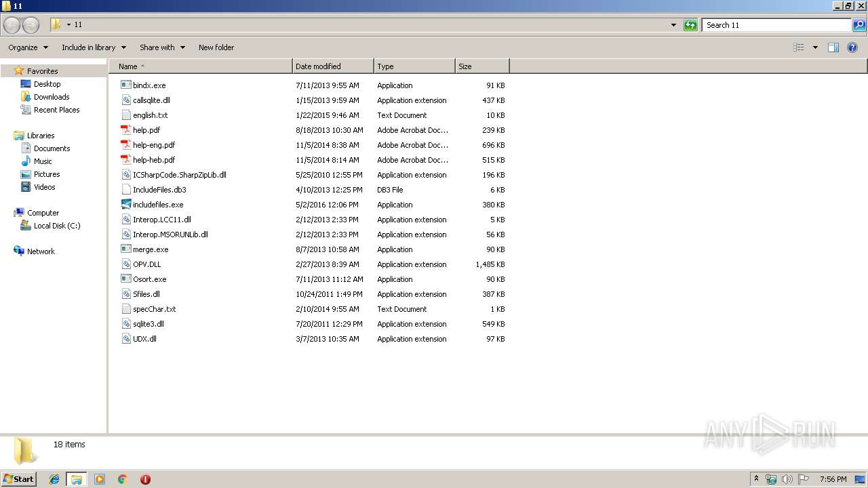Click the sqlite3.dll file icon
Viewport: 868px width, 488px height.
[x=125, y=324]
